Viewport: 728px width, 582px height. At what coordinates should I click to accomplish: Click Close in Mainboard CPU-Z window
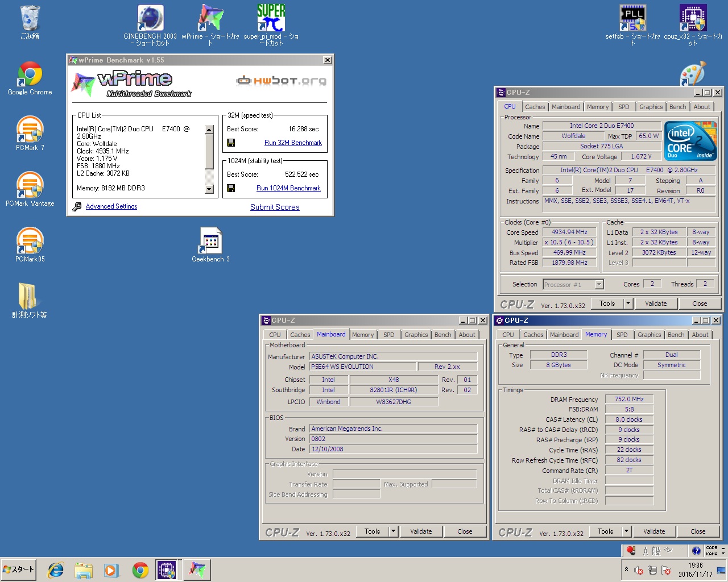coord(465,531)
